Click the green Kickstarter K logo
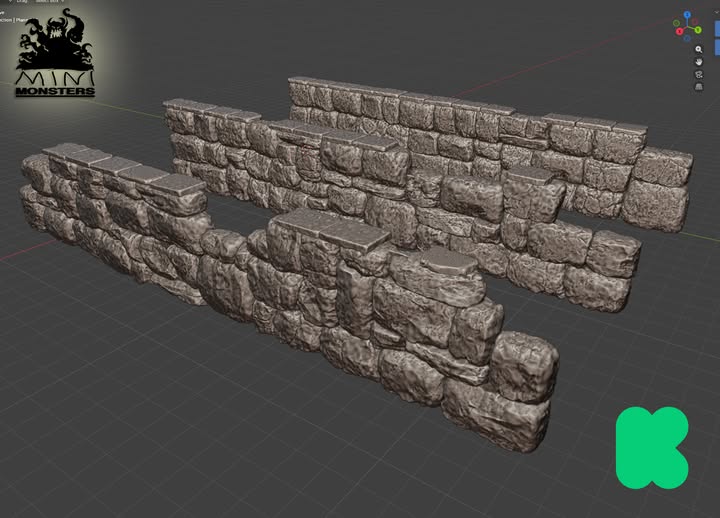 point(651,447)
